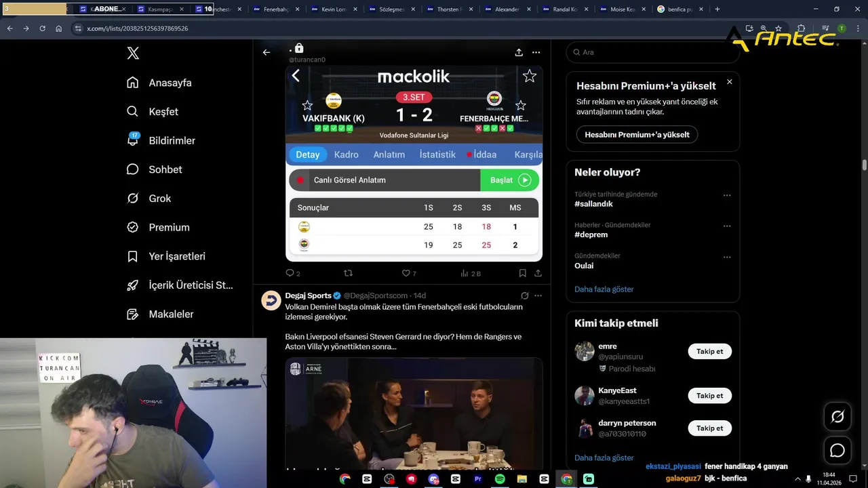The height and width of the screenshot is (488, 868).
Task: Open Degaj Sports profile avatar
Action: click(x=271, y=301)
